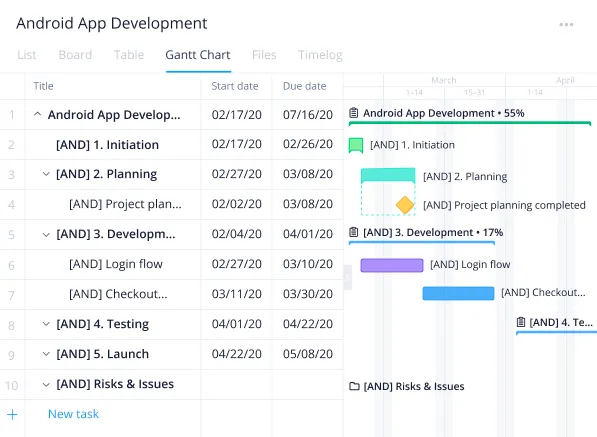Select the purple Login flow bar
Screen dimensions: 597x437
392,265
